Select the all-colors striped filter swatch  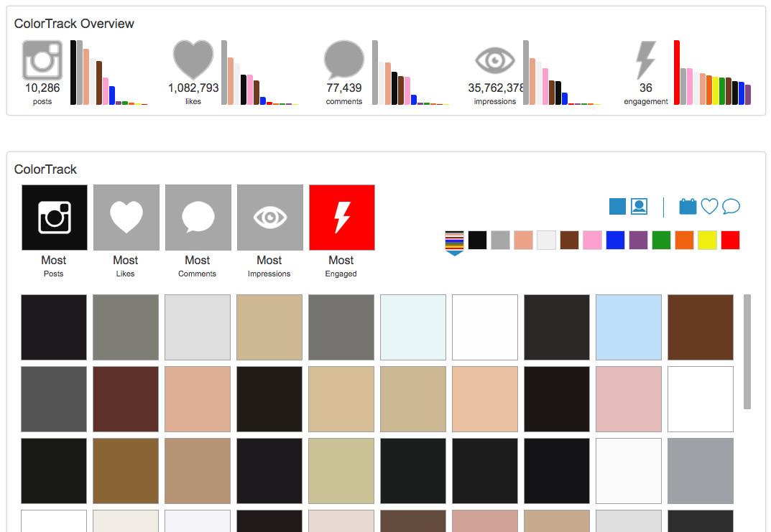point(454,240)
